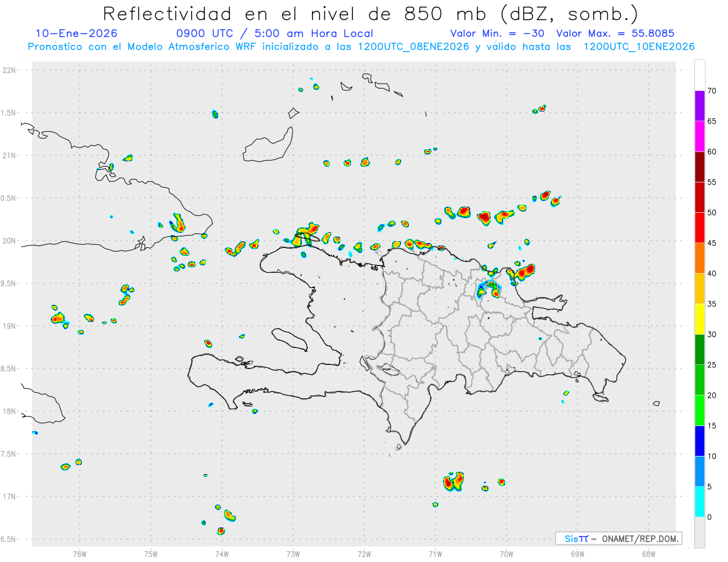The image size is (728, 562).
Task: Click the '22N' latitude axis label
Action: pos(10,70)
